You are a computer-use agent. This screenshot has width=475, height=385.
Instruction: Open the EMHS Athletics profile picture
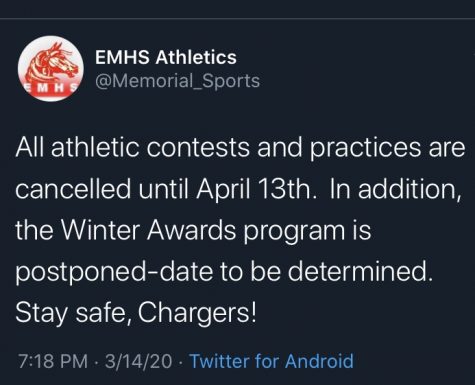tap(51, 69)
